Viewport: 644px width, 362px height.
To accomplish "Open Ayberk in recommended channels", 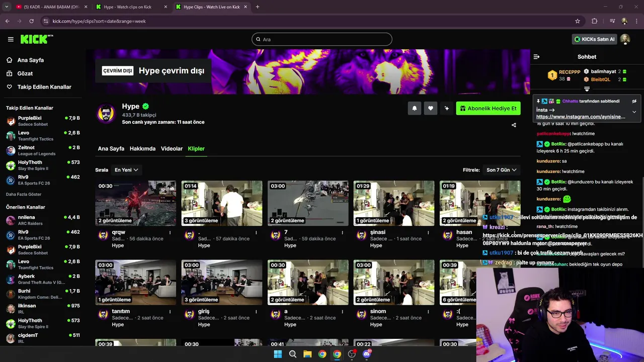I will (x=43, y=279).
